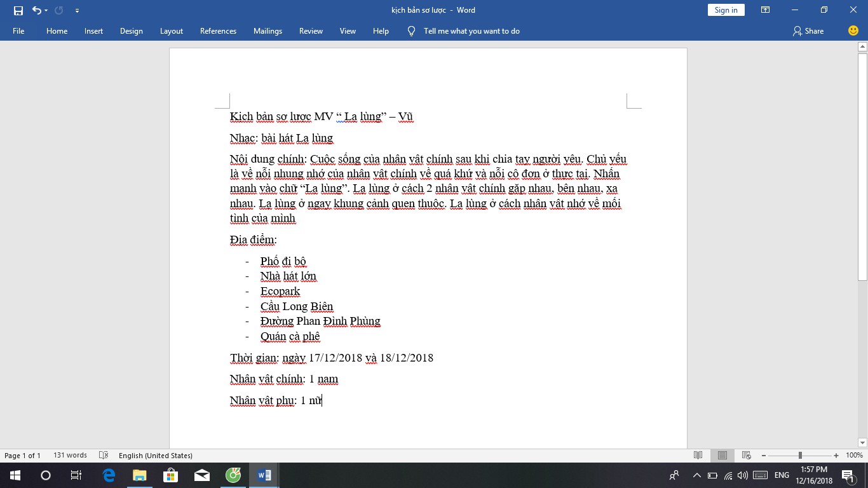Open Ribbon Display Options
Viewport: 868px width, 488px height.
click(x=766, y=10)
